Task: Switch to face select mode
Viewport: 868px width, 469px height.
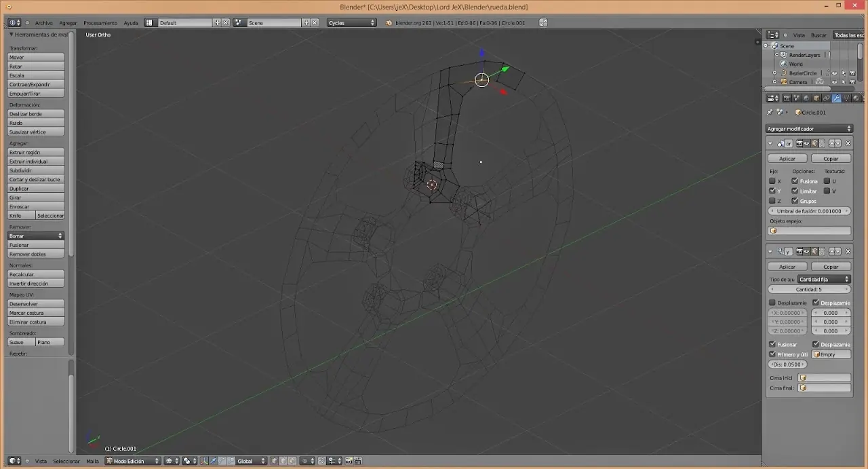Action: (x=292, y=461)
